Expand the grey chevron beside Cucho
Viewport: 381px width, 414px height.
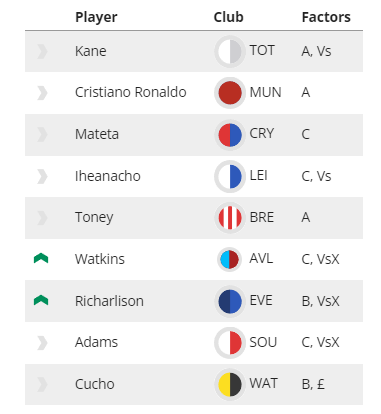(42, 384)
